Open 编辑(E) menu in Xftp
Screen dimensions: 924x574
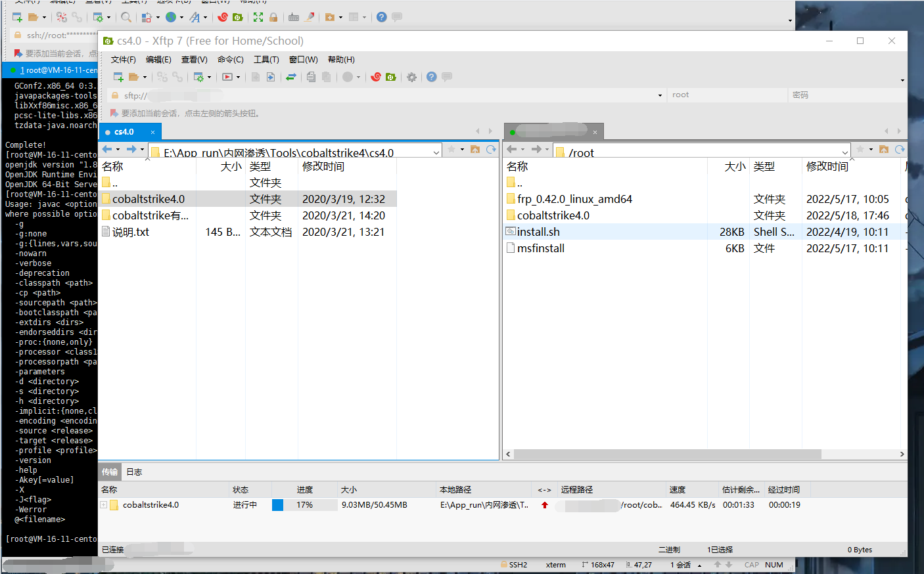point(158,59)
